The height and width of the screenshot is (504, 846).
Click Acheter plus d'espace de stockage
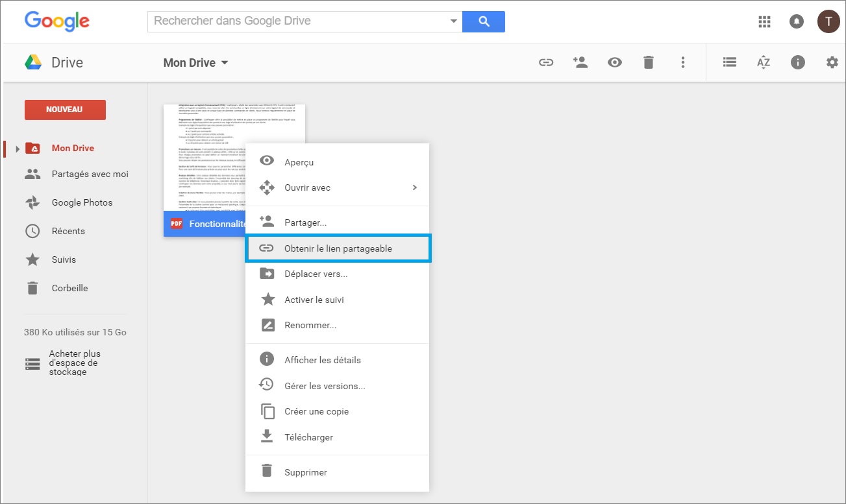click(75, 363)
